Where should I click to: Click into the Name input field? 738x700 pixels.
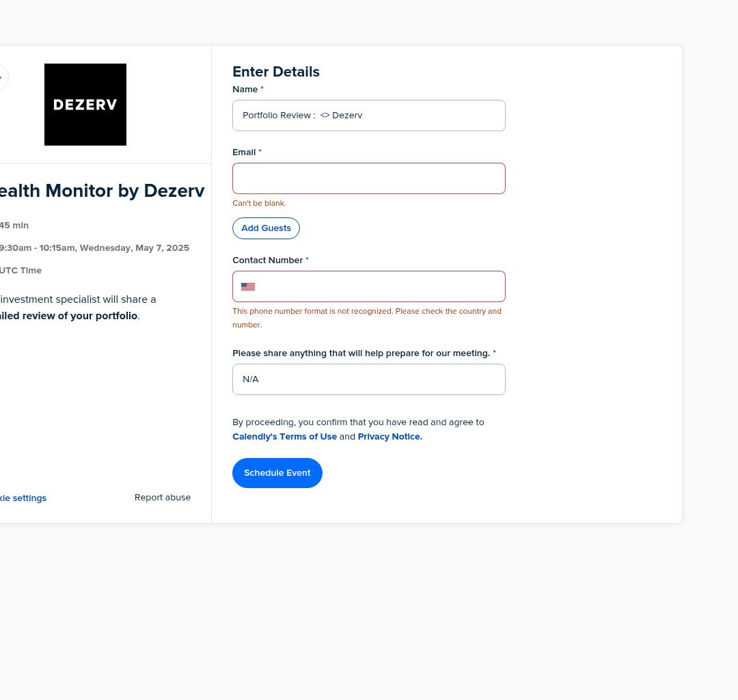pyautogui.click(x=369, y=116)
